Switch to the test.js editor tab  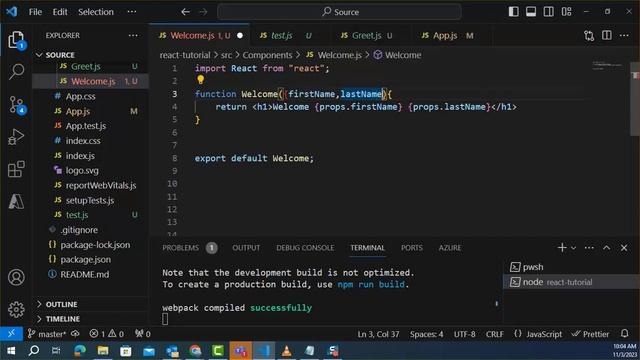(291, 36)
